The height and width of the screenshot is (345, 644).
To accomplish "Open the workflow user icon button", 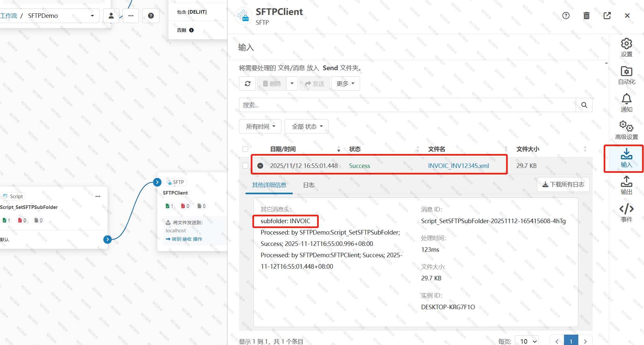I will click(111, 16).
